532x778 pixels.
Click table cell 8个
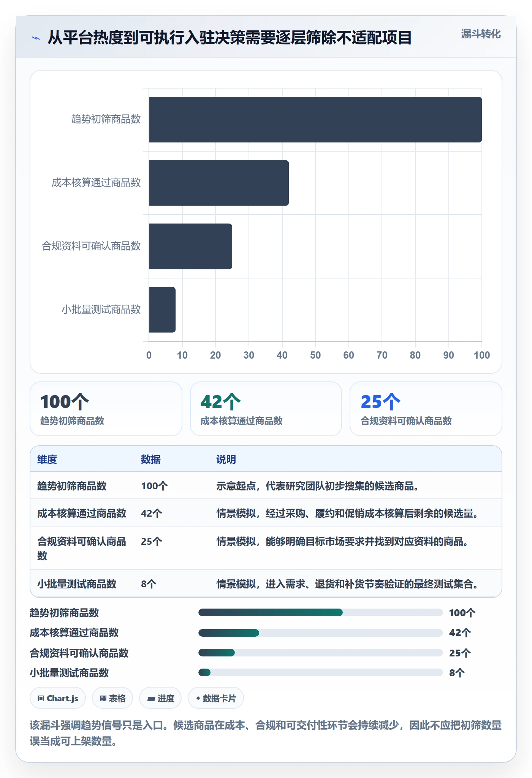[x=149, y=584]
